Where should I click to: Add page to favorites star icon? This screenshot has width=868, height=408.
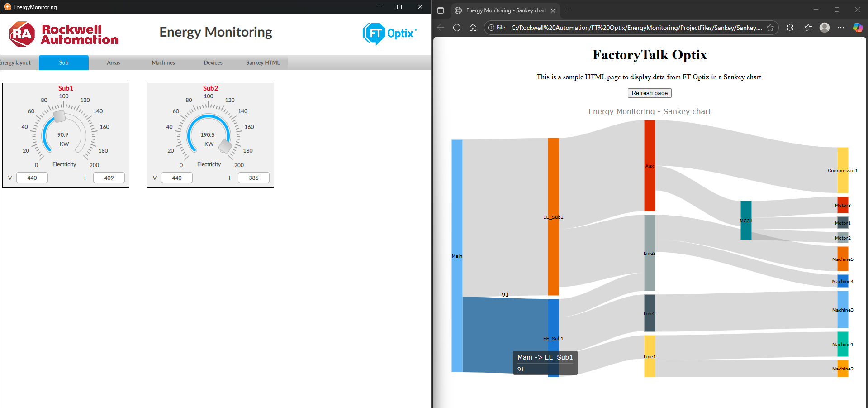[x=770, y=28]
